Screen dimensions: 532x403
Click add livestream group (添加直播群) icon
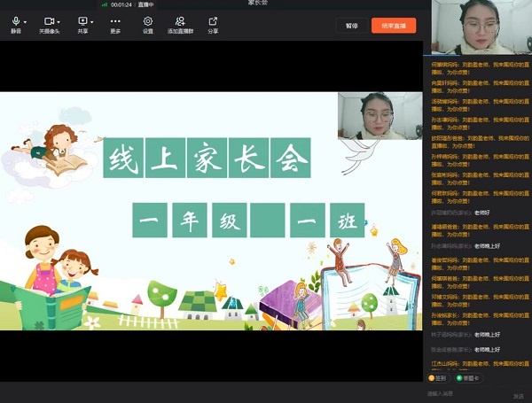180,23
